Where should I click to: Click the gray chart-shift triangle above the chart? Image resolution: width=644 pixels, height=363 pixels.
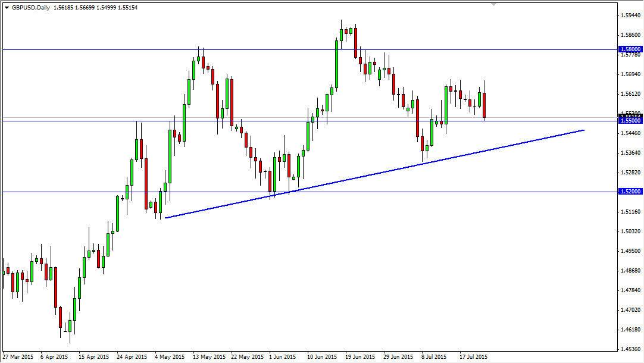[x=493, y=5]
